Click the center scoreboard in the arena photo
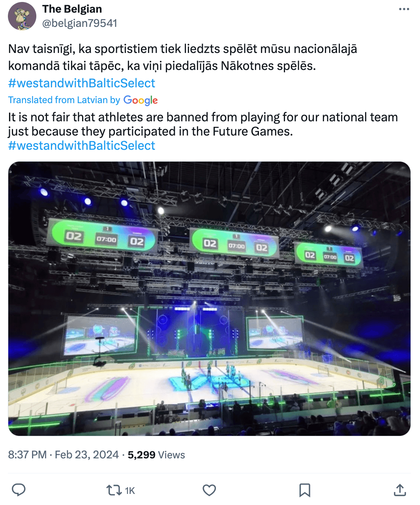 (x=235, y=243)
